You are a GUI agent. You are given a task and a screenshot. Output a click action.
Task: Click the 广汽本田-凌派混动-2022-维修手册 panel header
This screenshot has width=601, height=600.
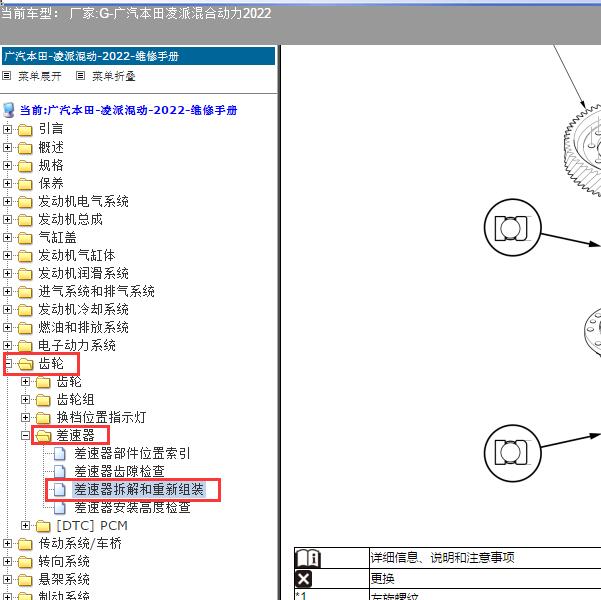(x=138, y=56)
